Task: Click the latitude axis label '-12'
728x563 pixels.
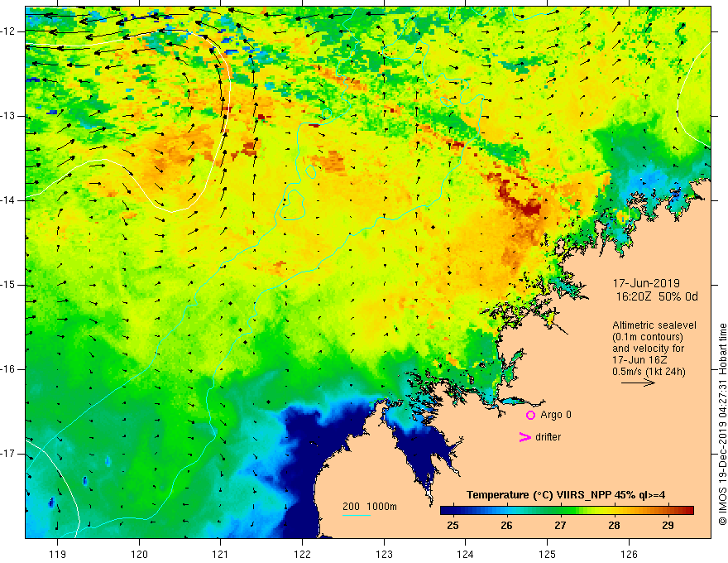Action: click(8, 31)
